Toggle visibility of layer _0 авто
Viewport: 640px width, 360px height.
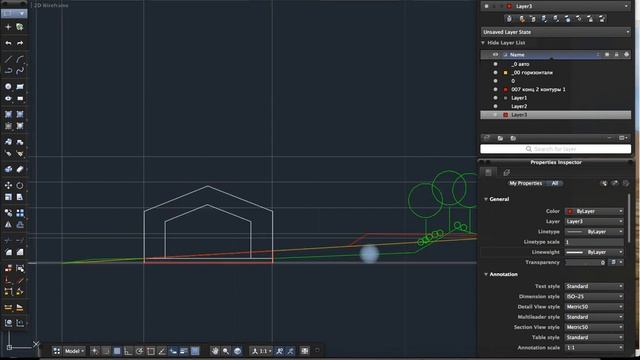pyautogui.click(x=496, y=64)
